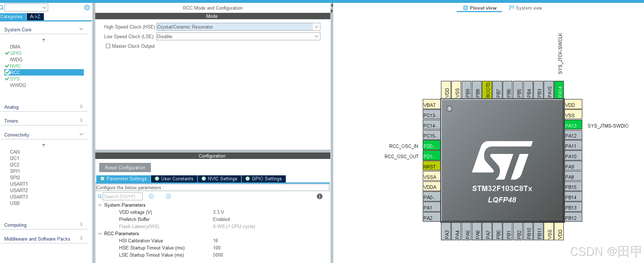
Task: Click HSE Startup Timout Value 100
Action: [x=217, y=248]
